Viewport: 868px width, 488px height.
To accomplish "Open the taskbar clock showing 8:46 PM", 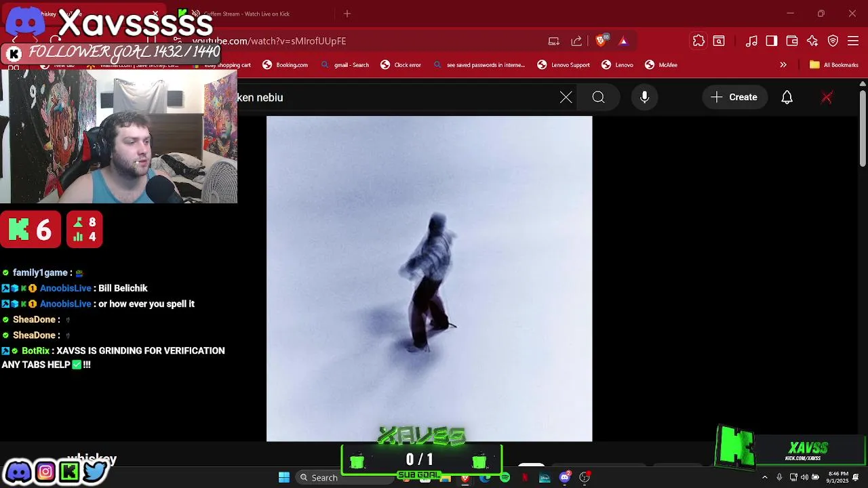I will 838,477.
